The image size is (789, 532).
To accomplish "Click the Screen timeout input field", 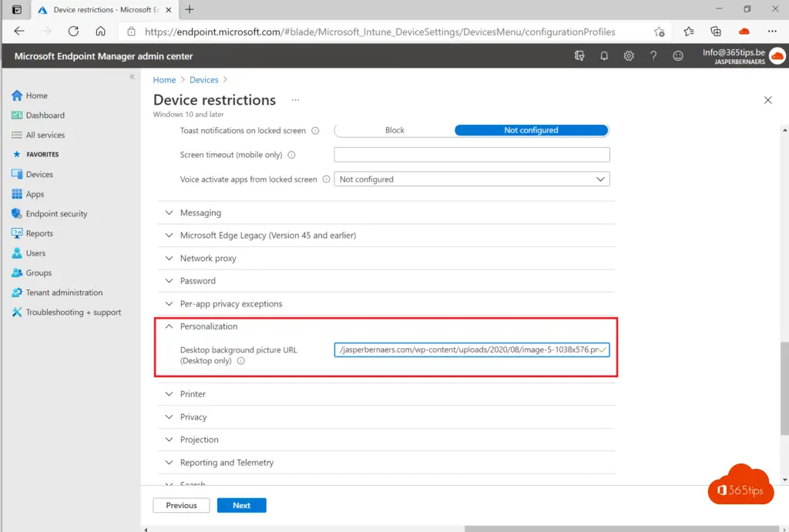I will click(472, 155).
